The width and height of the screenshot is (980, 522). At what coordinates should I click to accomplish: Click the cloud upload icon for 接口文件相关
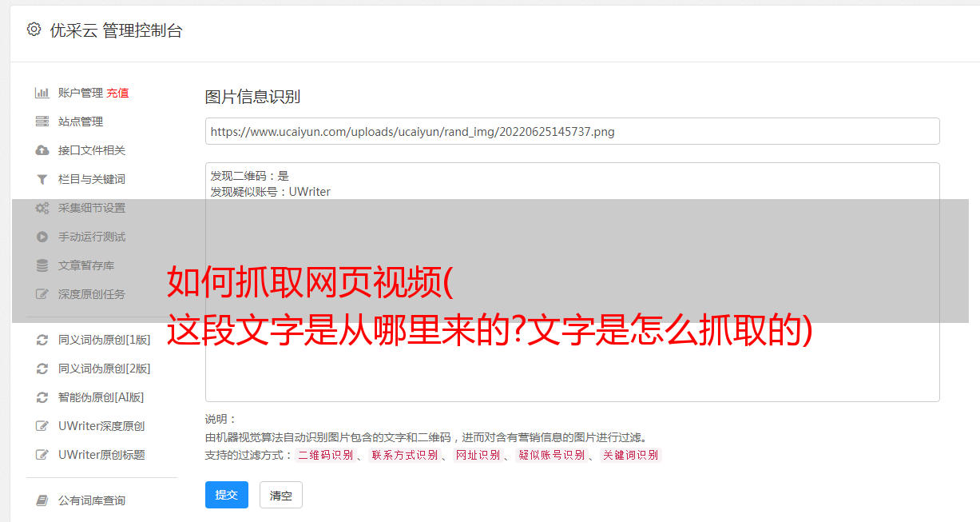coord(42,150)
